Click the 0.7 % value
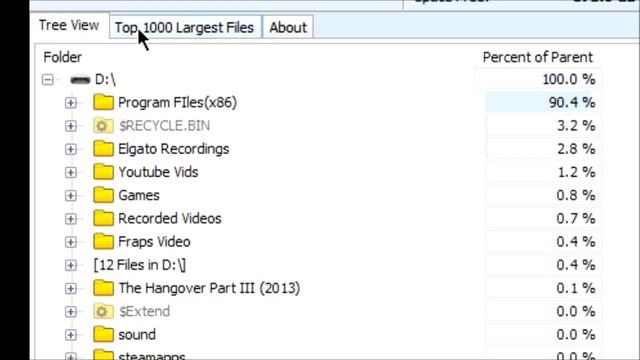 pyautogui.click(x=576, y=219)
